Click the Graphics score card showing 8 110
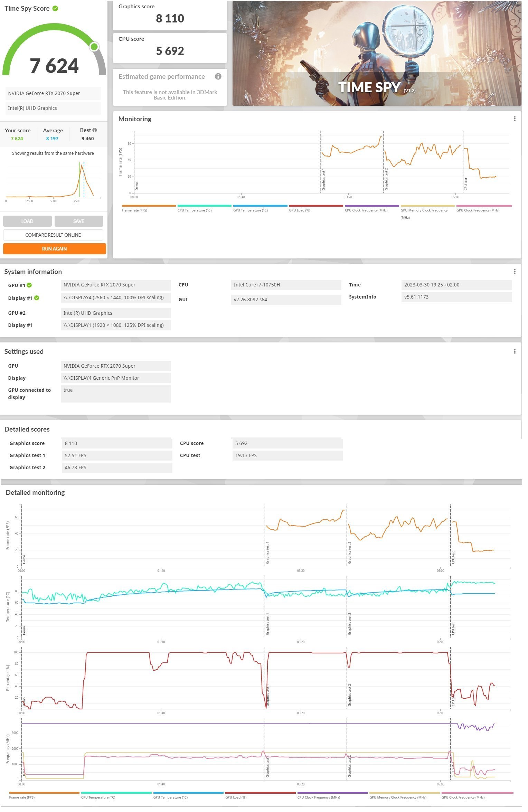Image resolution: width=528 pixels, height=812 pixels. (170, 15)
